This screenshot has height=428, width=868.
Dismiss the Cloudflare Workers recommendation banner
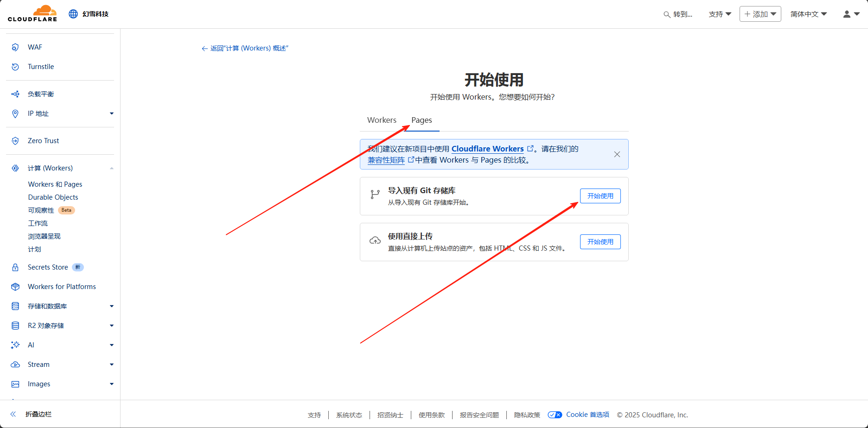coord(617,154)
